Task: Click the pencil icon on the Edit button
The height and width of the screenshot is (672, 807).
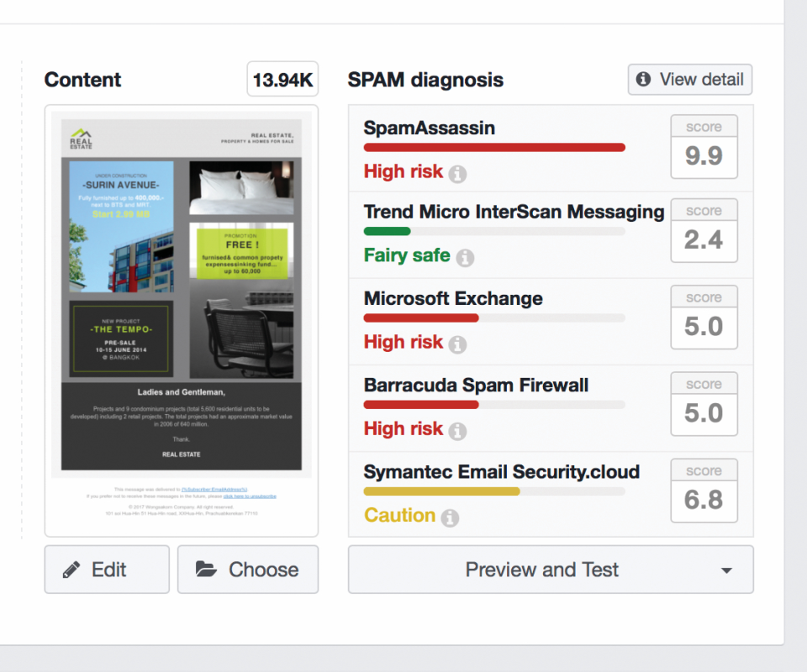Action: coord(71,570)
